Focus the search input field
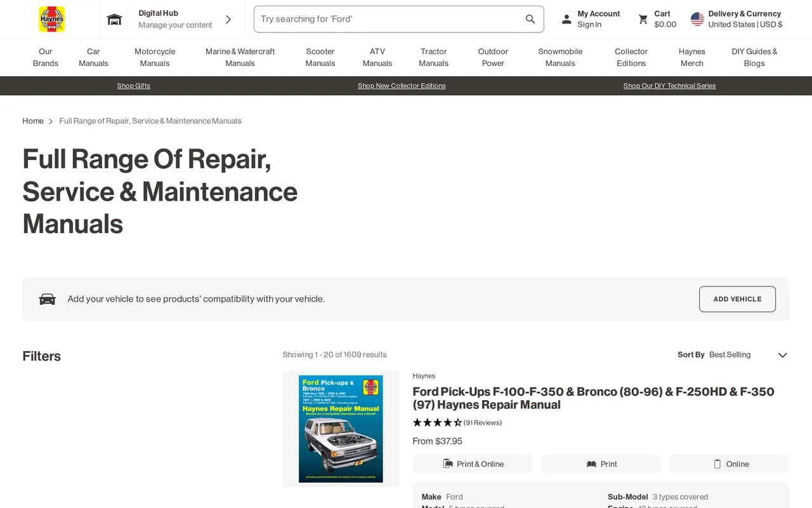This screenshot has height=508, width=812. click(x=398, y=19)
